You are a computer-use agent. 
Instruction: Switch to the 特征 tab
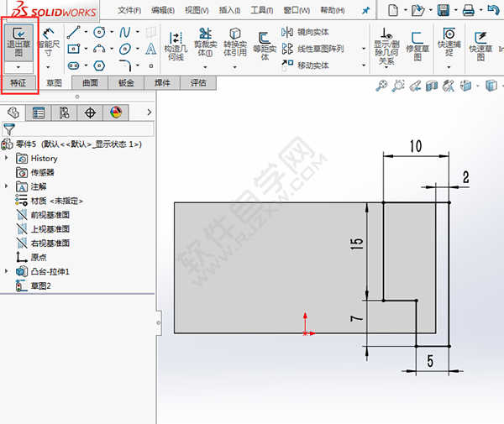click(18, 83)
